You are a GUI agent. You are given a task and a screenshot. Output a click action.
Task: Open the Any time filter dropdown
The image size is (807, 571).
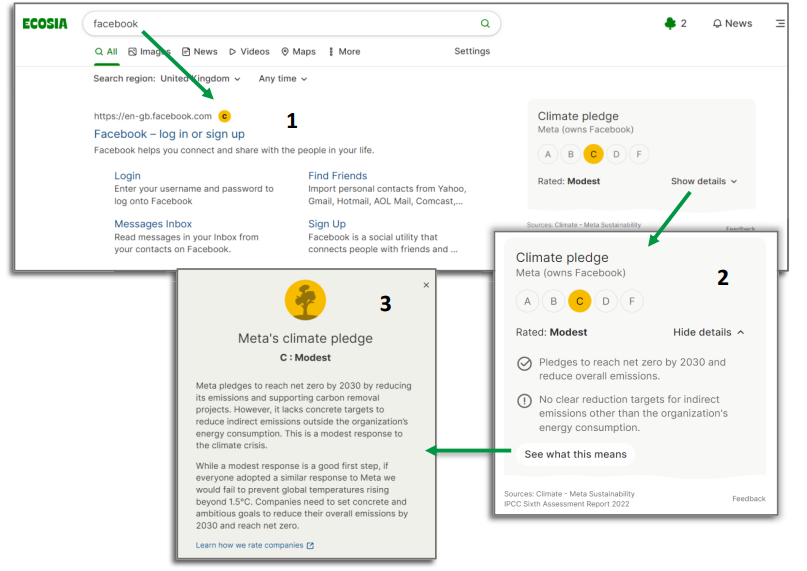[283, 79]
